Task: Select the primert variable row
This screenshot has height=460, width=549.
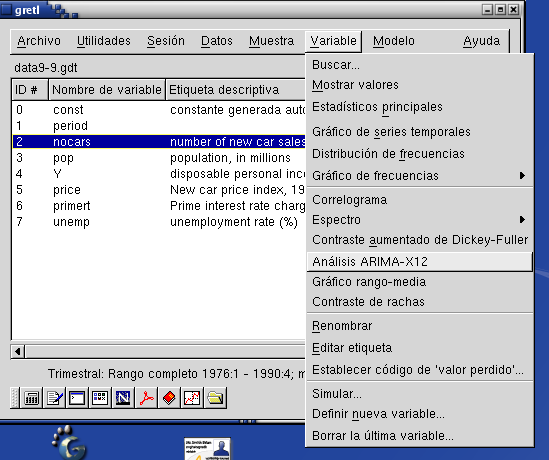Action: [159, 206]
